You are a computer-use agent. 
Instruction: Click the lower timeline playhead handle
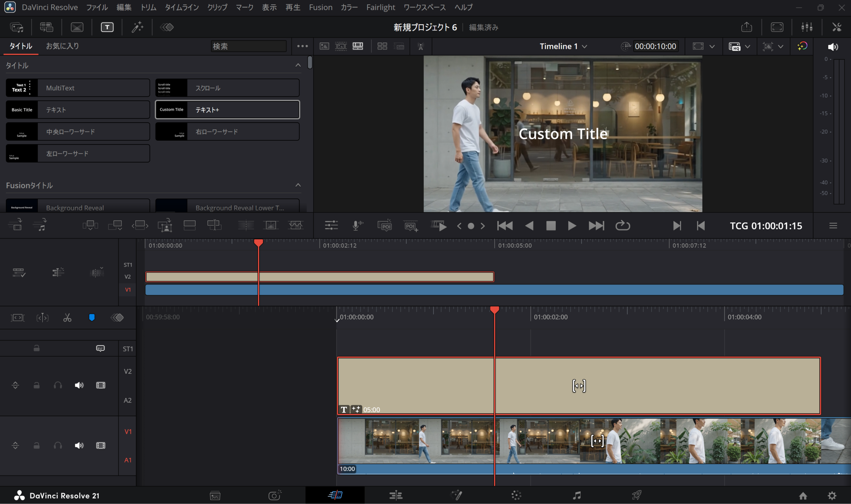coord(494,310)
